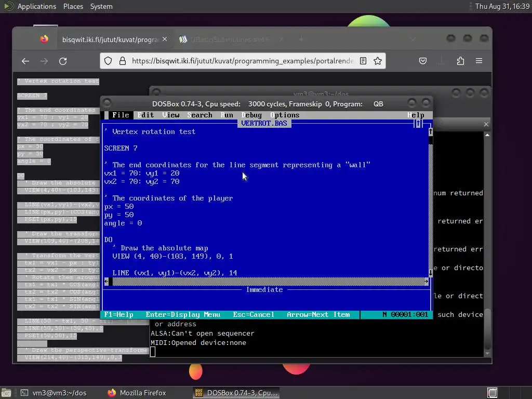Click the 'DO' statement in QuickBASIC editor

(108, 240)
